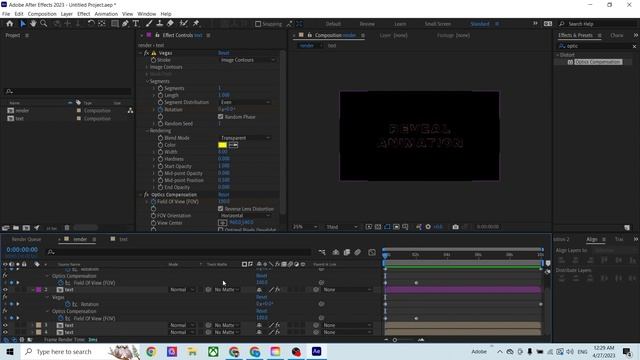Click the yellow Color swatch
The height and width of the screenshot is (360, 640).
[x=222, y=145]
